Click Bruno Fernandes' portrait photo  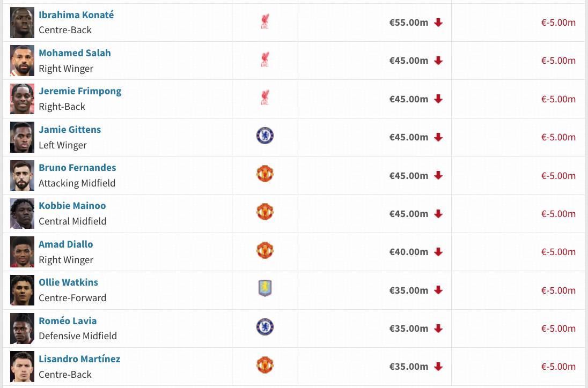(x=22, y=175)
